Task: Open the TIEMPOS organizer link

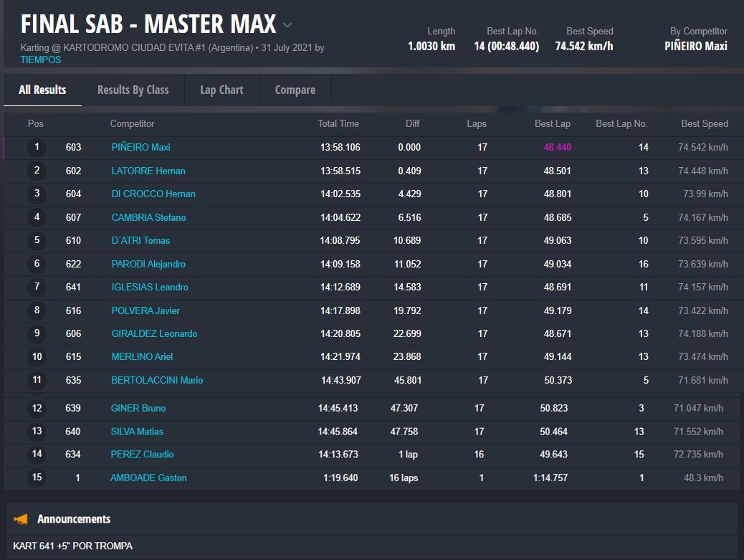Action: click(x=41, y=60)
